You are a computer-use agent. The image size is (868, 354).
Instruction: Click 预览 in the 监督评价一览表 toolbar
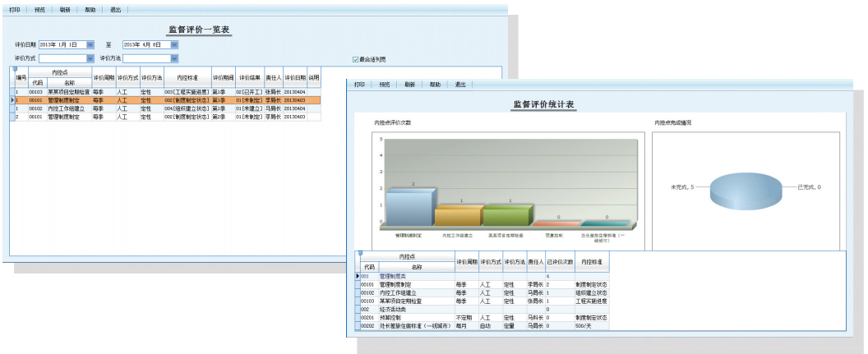(x=40, y=10)
